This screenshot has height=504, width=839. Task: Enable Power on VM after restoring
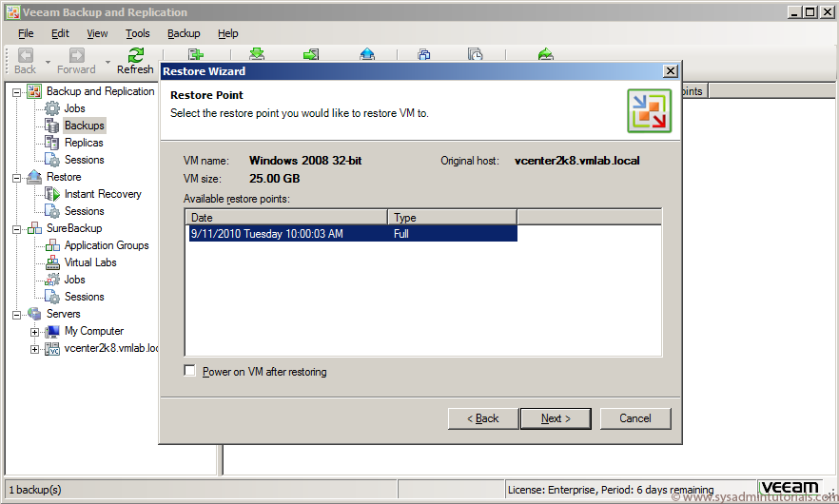click(x=190, y=371)
